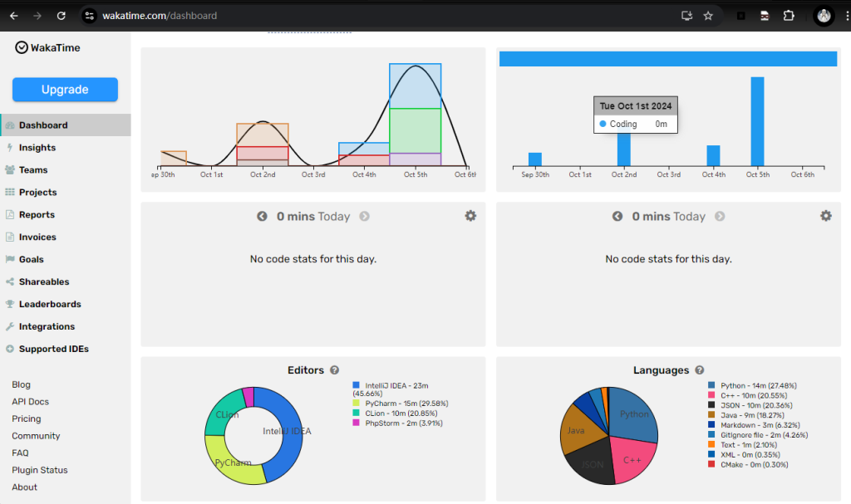The image size is (851, 504).
Task: Go to next day in right panel
Action: [720, 217]
